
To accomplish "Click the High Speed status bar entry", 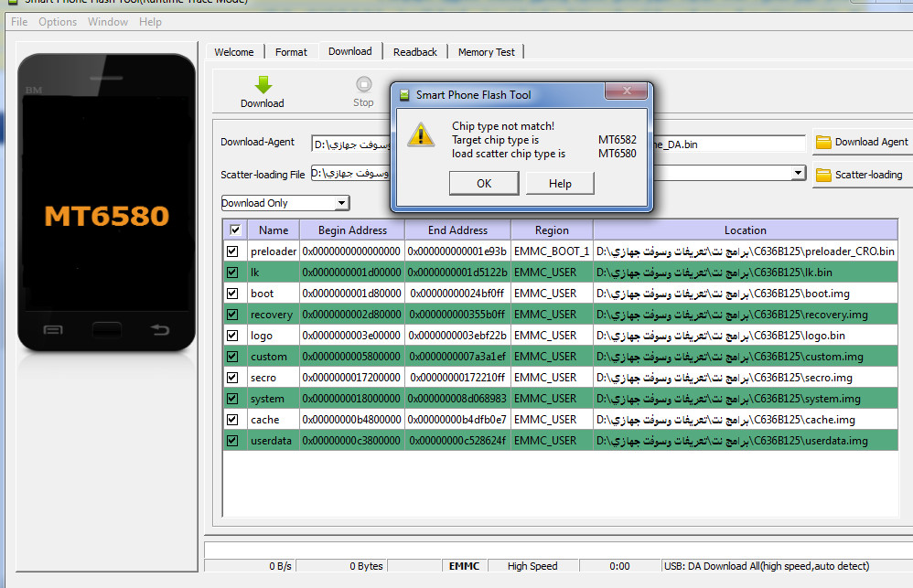I will click(532, 566).
